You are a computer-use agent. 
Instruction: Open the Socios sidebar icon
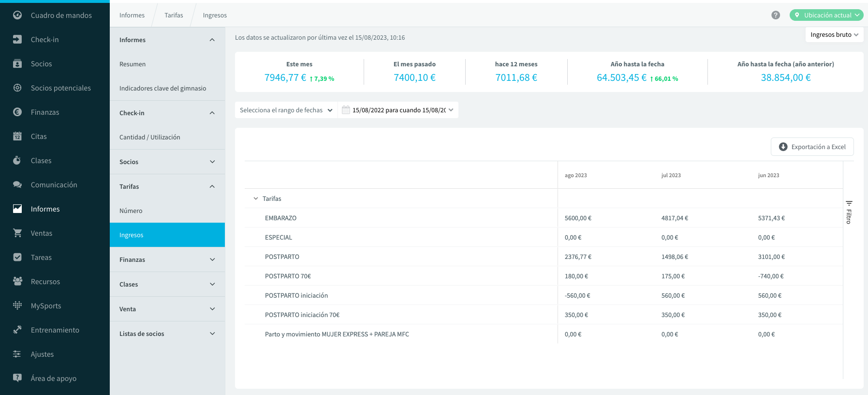click(x=17, y=63)
